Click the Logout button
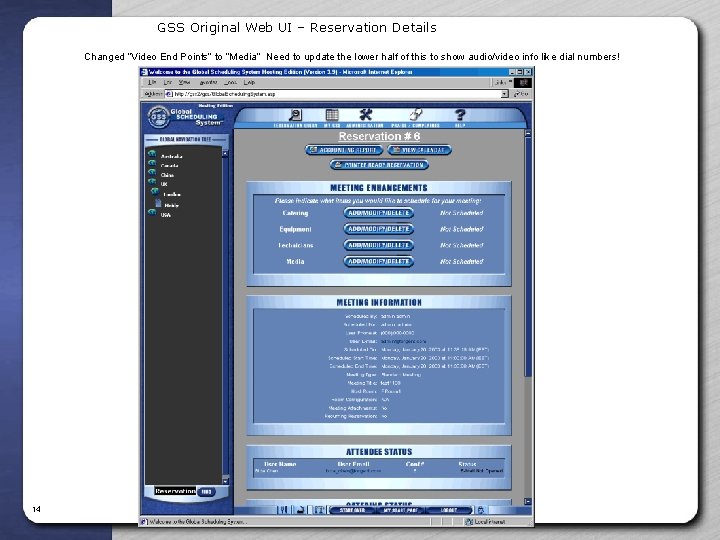The width and height of the screenshot is (720, 540). pos(449,510)
